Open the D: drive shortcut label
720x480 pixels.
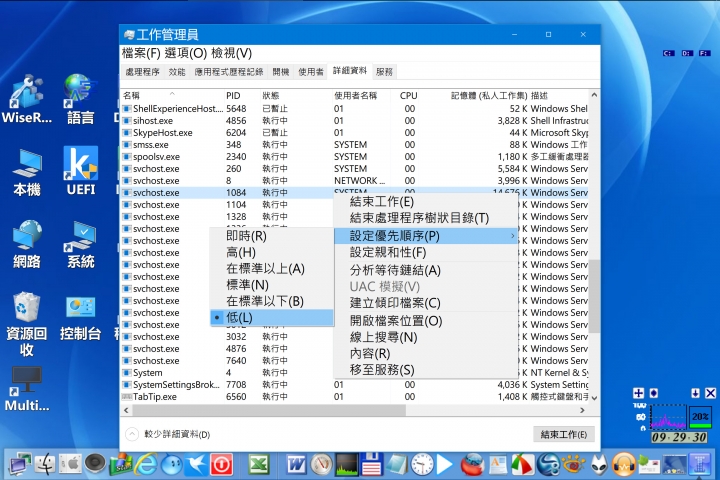(687, 53)
